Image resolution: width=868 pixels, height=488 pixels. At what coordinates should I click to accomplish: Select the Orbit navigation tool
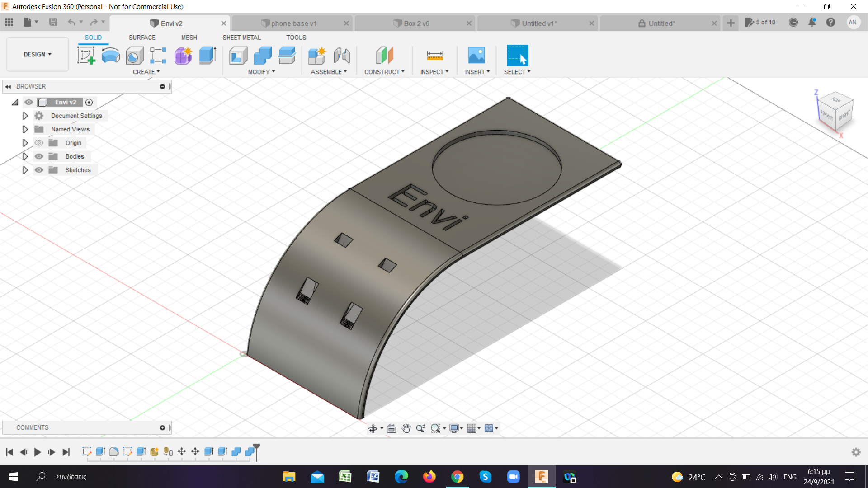coord(373,428)
